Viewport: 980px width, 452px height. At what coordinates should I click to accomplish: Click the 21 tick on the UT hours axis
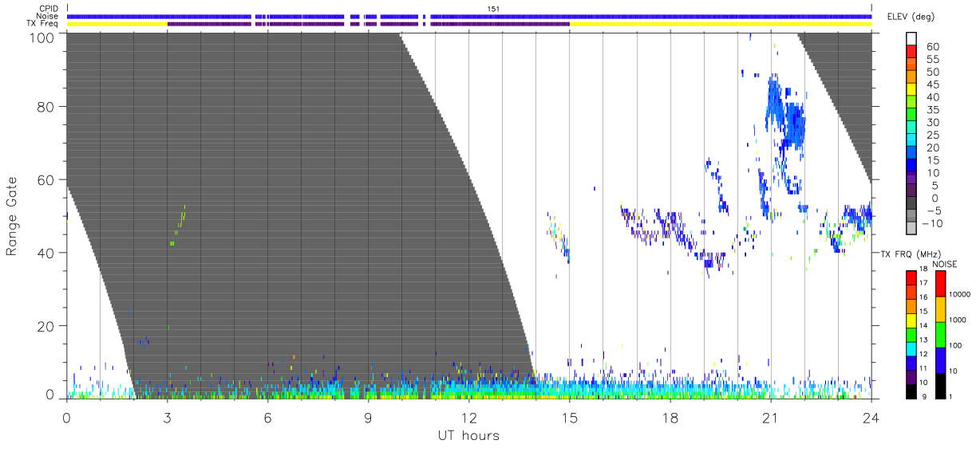click(x=771, y=417)
